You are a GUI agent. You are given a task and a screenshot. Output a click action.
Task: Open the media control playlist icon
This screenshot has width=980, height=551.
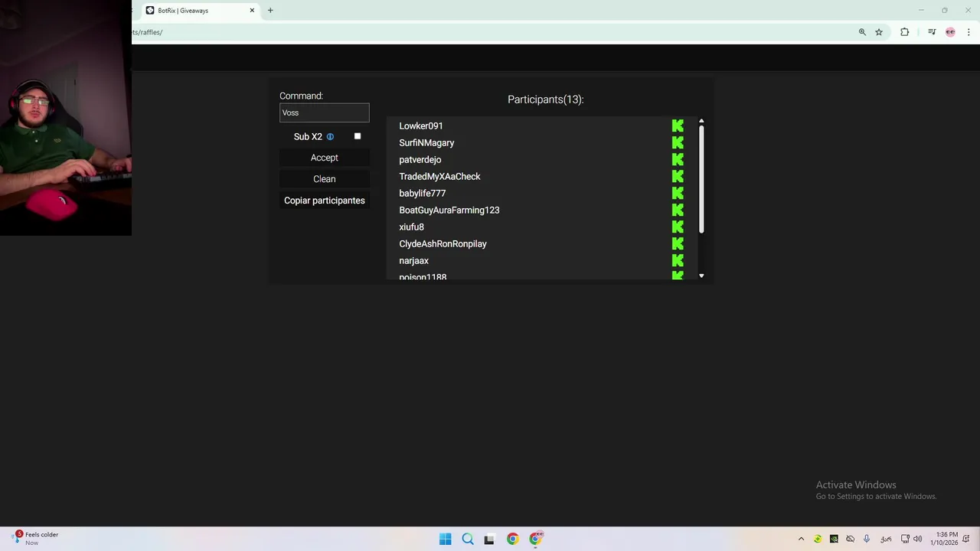click(x=932, y=32)
